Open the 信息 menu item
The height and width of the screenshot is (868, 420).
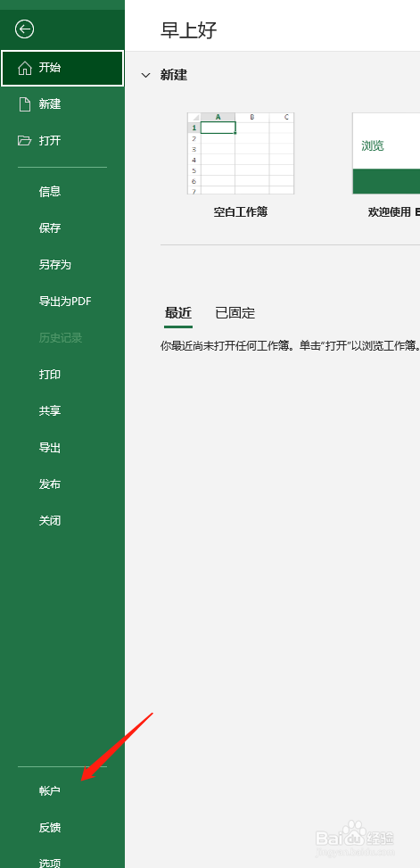tap(50, 192)
